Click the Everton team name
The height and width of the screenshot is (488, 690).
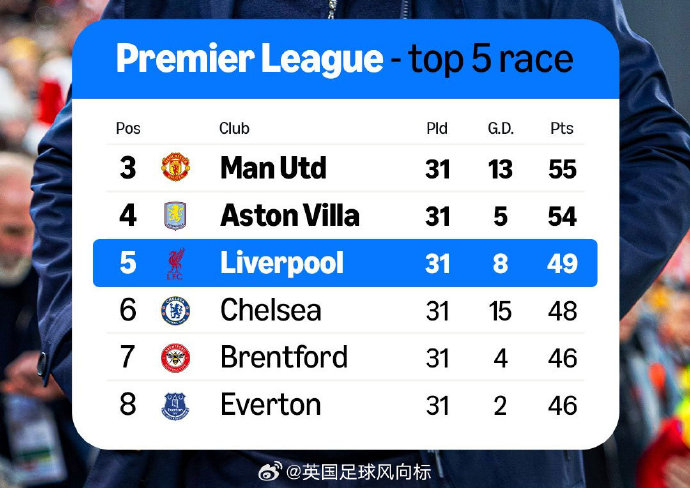point(271,405)
